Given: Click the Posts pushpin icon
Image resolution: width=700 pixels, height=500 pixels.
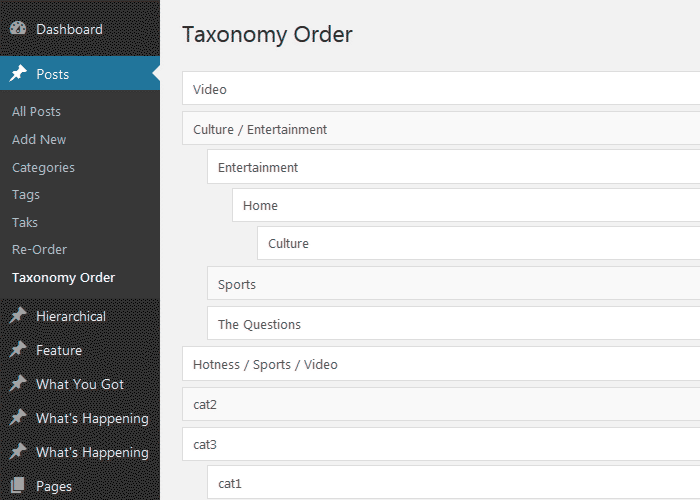Looking at the screenshot, I should pyautogui.click(x=18, y=74).
